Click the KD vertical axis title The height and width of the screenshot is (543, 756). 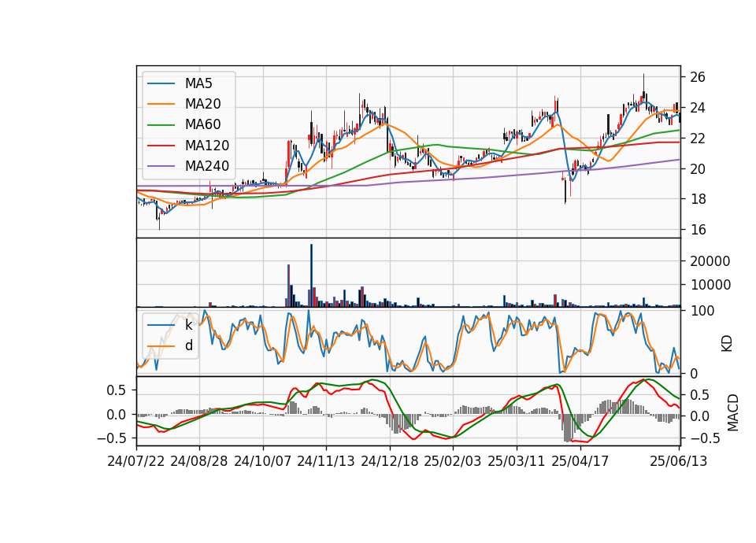[x=727, y=344]
